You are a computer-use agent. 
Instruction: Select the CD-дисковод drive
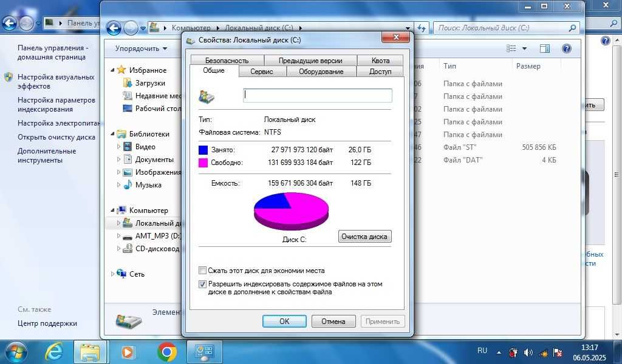click(x=151, y=249)
